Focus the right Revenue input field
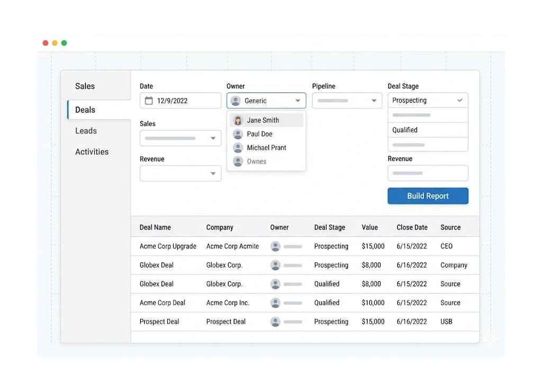 click(428, 173)
